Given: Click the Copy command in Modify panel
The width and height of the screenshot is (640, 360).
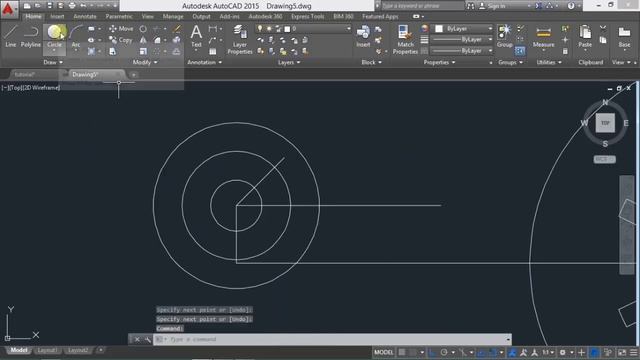Looking at the screenshot, I should [121, 40].
